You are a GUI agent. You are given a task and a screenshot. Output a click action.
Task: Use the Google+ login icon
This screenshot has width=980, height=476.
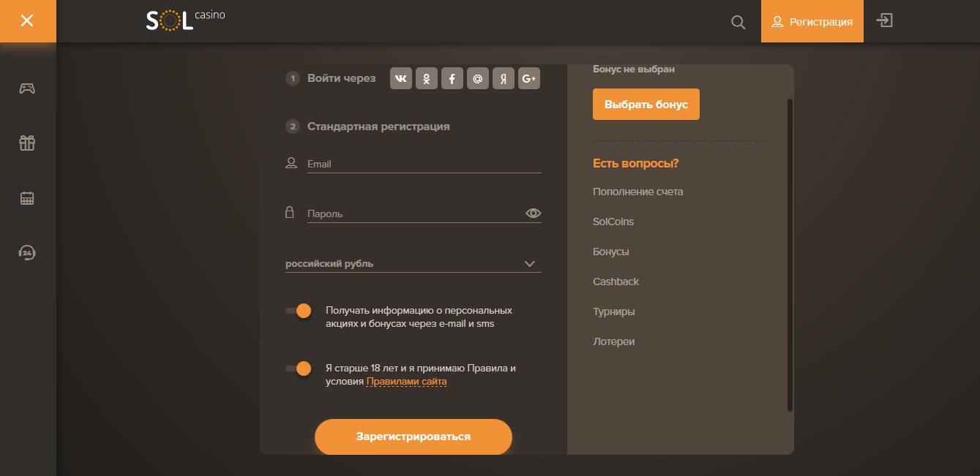[x=529, y=78]
